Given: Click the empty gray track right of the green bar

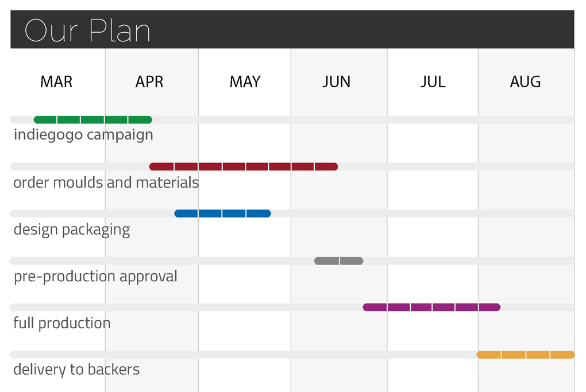Looking at the screenshot, I should pos(362,120).
